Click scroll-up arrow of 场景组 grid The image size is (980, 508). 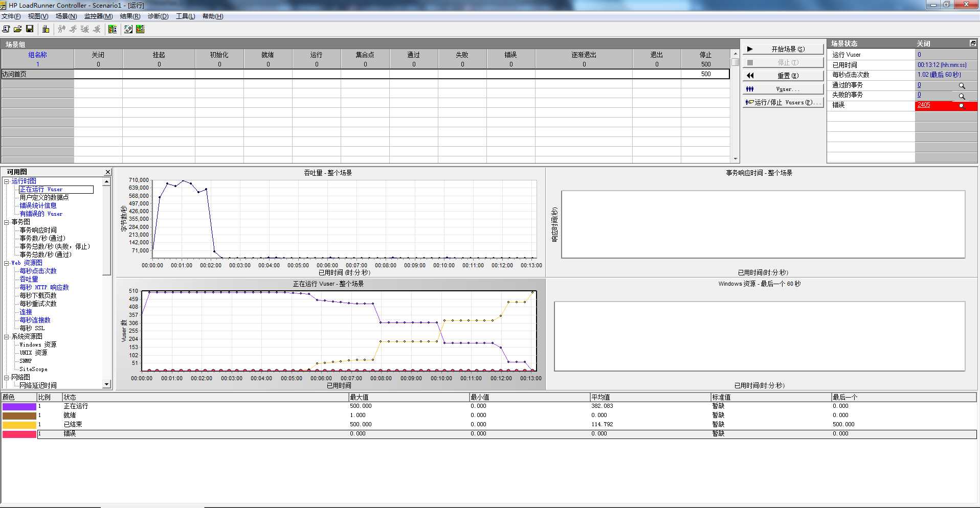pos(736,53)
